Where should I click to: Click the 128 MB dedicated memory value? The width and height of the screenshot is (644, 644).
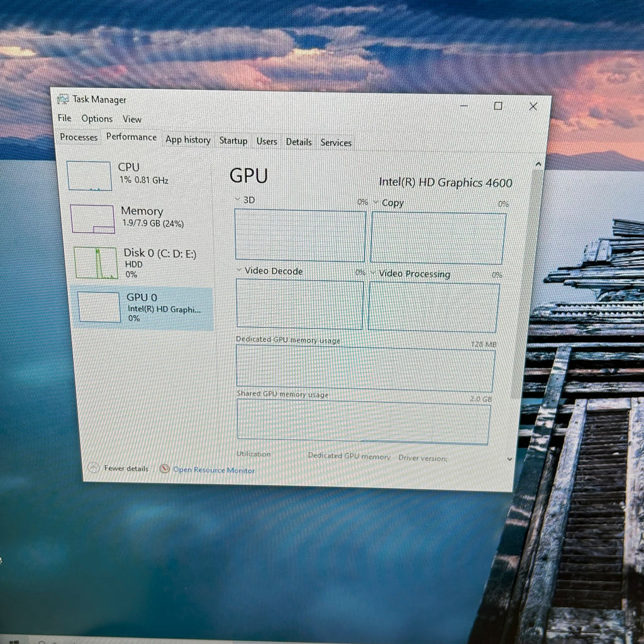[484, 344]
